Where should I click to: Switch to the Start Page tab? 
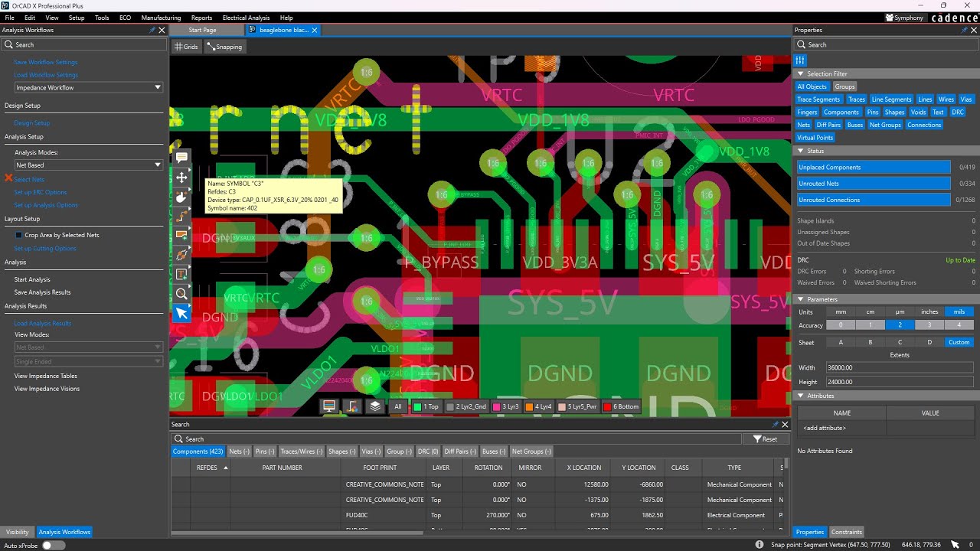click(x=202, y=30)
